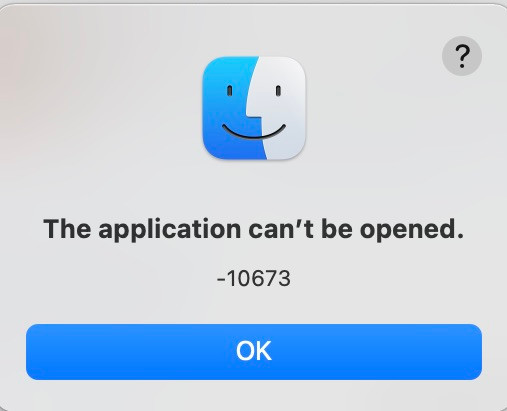Click the word "opened." in the message
507x411 pixels.
pyautogui.click(x=412, y=230)
